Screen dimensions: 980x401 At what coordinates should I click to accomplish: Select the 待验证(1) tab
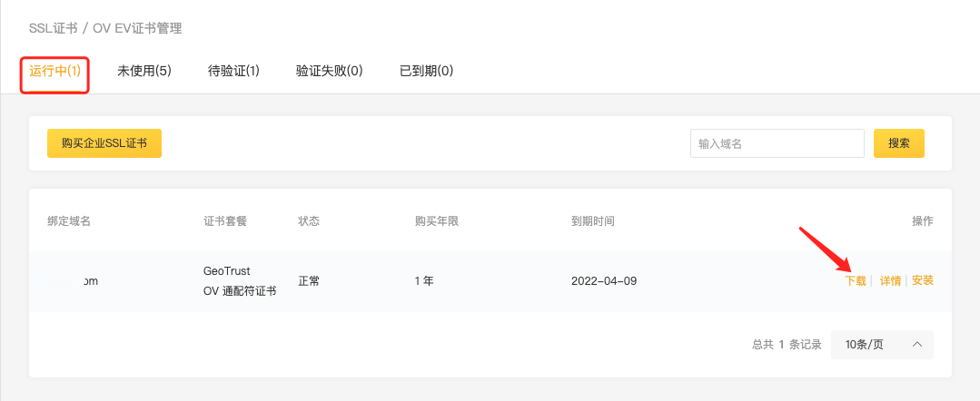pos(233,72)
